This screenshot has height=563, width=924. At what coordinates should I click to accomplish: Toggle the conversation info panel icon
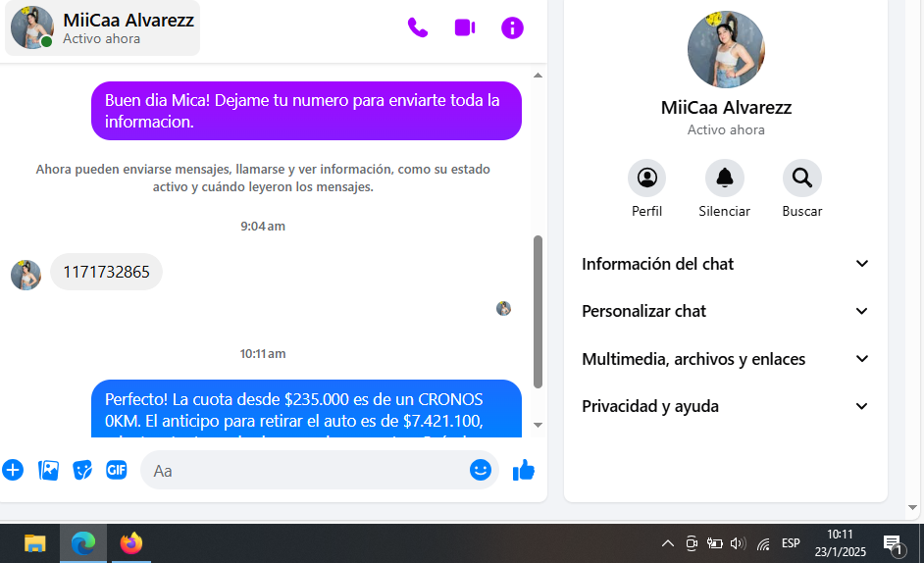pyautogui.click(x=512, y=27)
